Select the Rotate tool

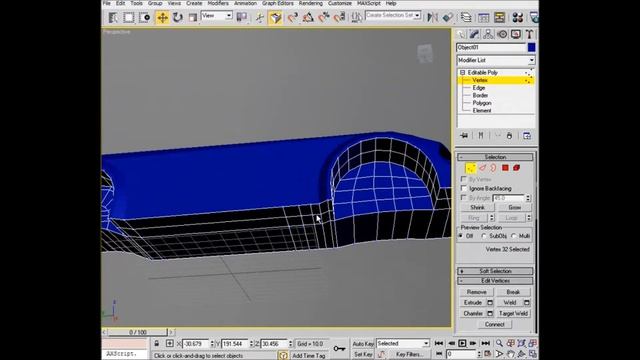[178, 18]
